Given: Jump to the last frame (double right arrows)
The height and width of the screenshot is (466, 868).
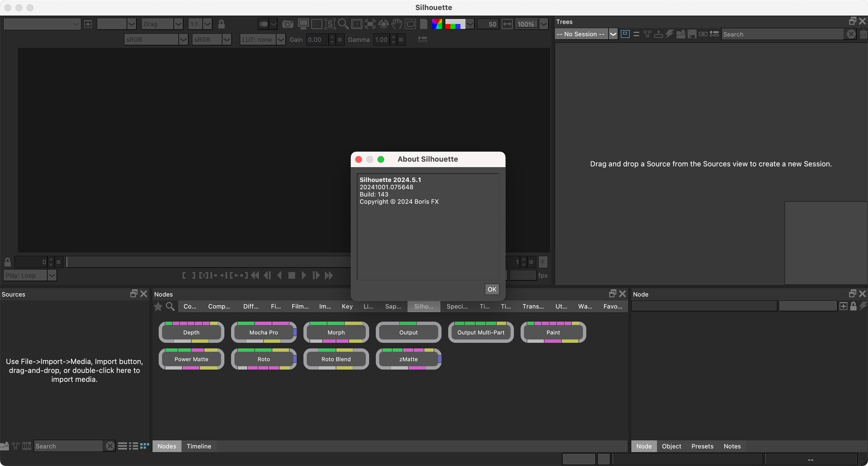Looking at the screenshot, I should (x=329, y=275).
